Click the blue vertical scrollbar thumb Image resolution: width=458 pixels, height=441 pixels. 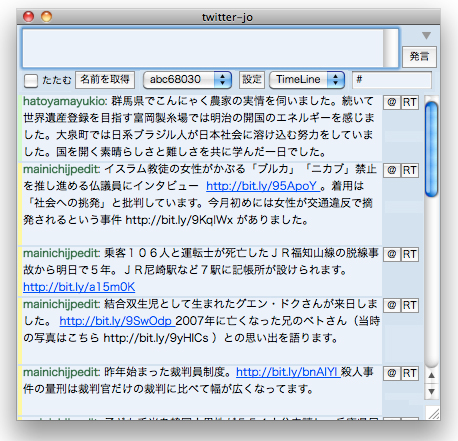point(432,149)
